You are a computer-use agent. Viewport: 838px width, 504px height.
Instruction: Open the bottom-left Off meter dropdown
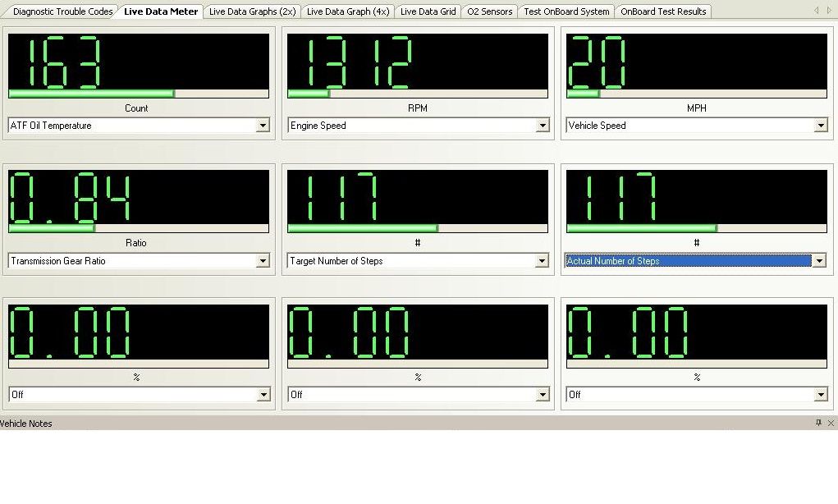(263, 395)
